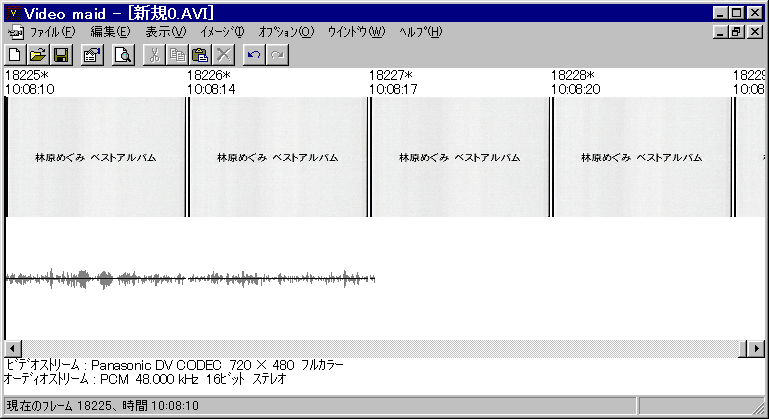Click the Preview magnifier icon
The height and width of the screenshot is (419, 769).
coord(122,55)
